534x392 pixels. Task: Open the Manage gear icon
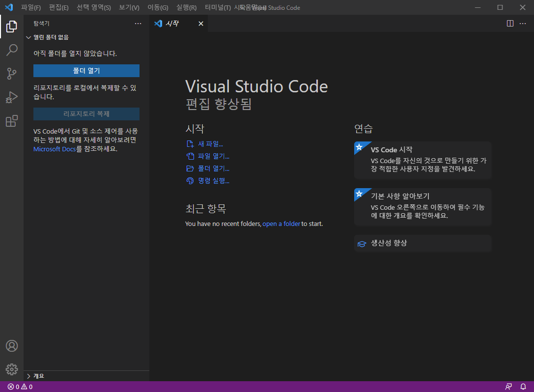point(12,369)
